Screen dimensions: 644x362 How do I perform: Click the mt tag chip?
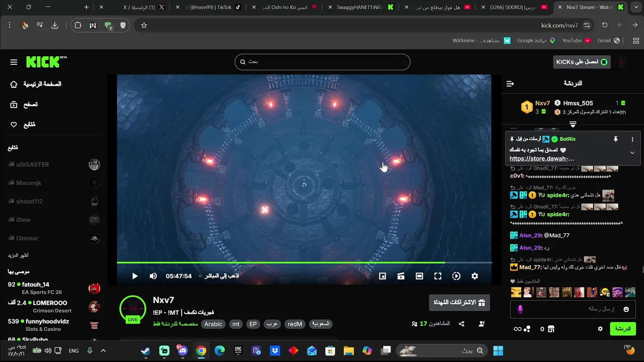click(x=236, y=324)
